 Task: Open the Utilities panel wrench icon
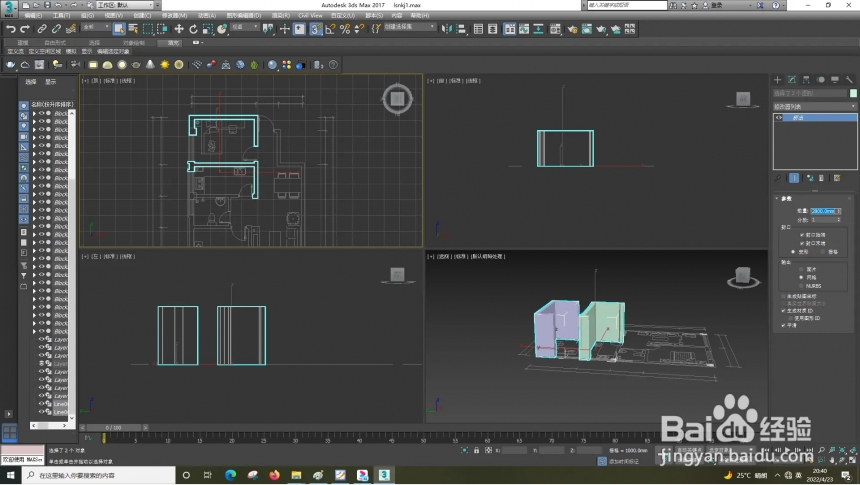tap(848, 80)
